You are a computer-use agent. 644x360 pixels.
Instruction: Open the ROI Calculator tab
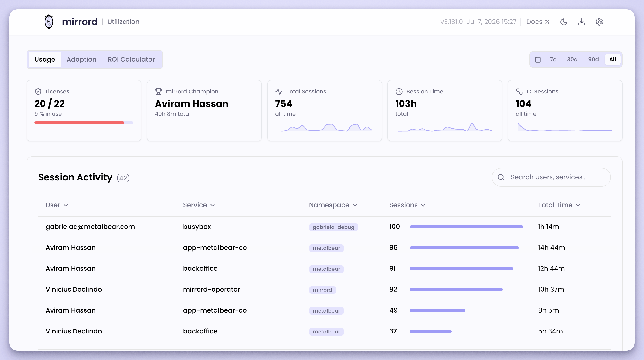[131, 59]
